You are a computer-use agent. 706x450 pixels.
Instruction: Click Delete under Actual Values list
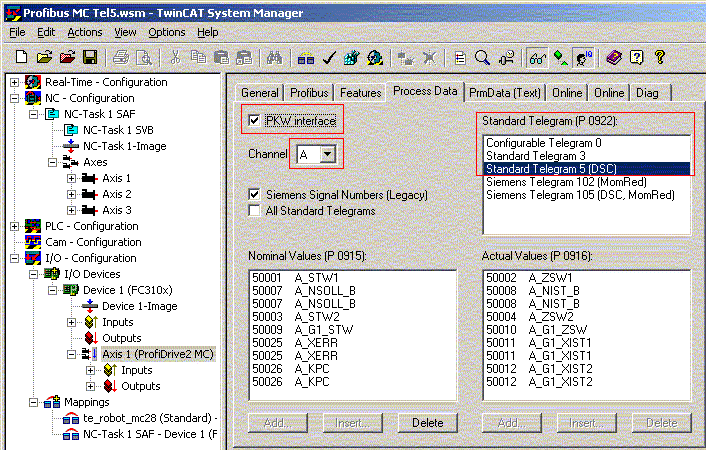pos(661,423)
